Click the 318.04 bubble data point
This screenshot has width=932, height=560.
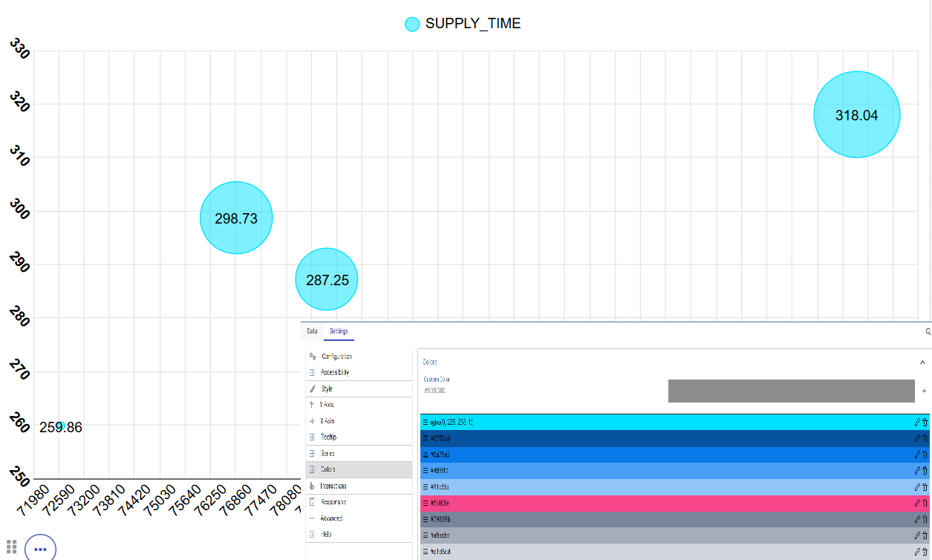click(856, 115)
